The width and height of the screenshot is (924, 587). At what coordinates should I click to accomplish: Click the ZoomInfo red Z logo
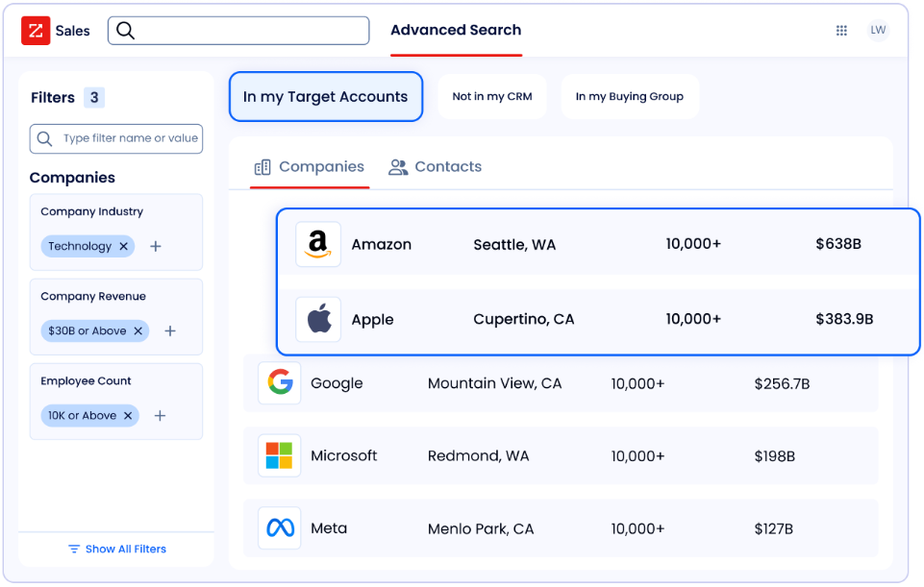coord(36,31)
